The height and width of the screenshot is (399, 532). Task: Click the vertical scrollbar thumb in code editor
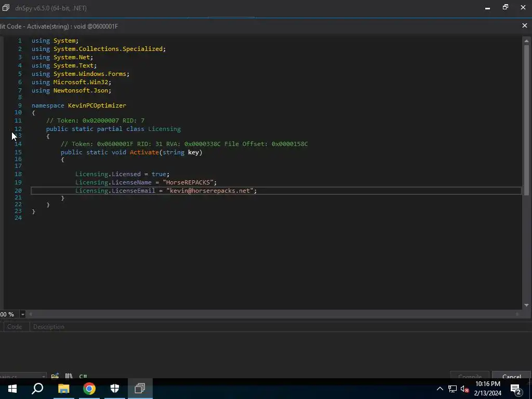click(x=526, y=120)
